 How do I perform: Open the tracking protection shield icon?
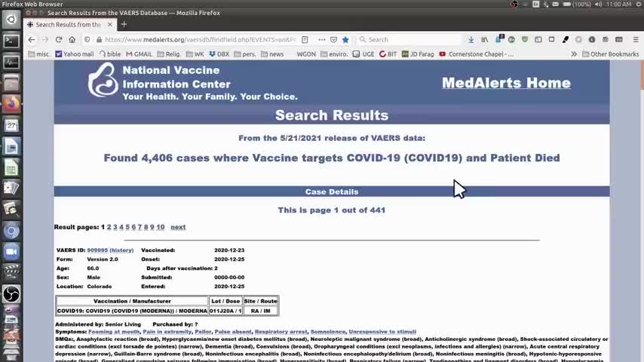[87, 40]
